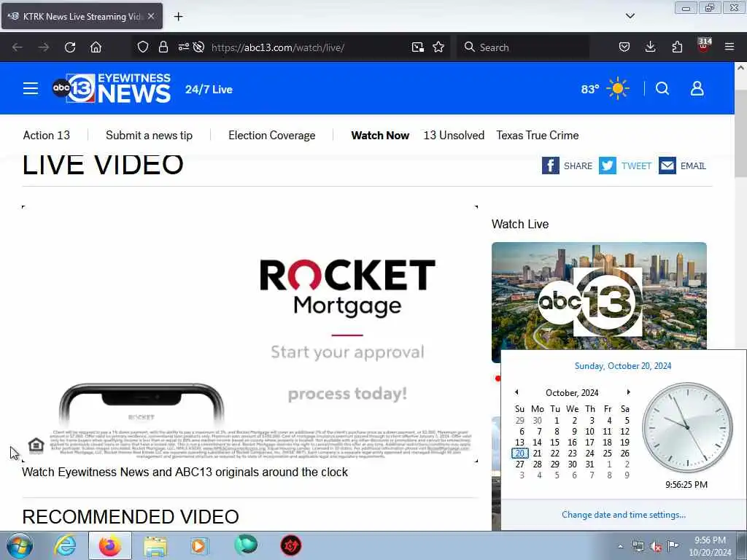Open the Extensions puzzle icon
This screenshot has width=747, height=560.
point(677,47)
